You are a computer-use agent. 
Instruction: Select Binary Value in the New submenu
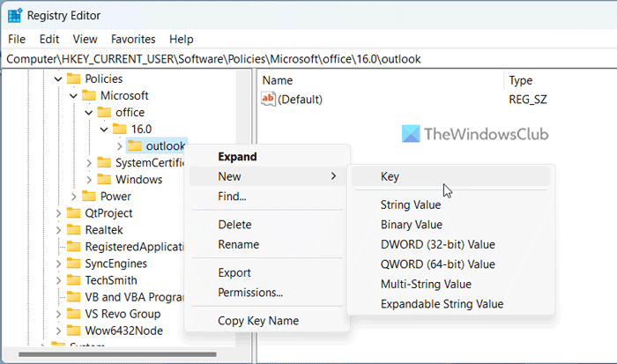pyautogui.click(x=450, y=224)
